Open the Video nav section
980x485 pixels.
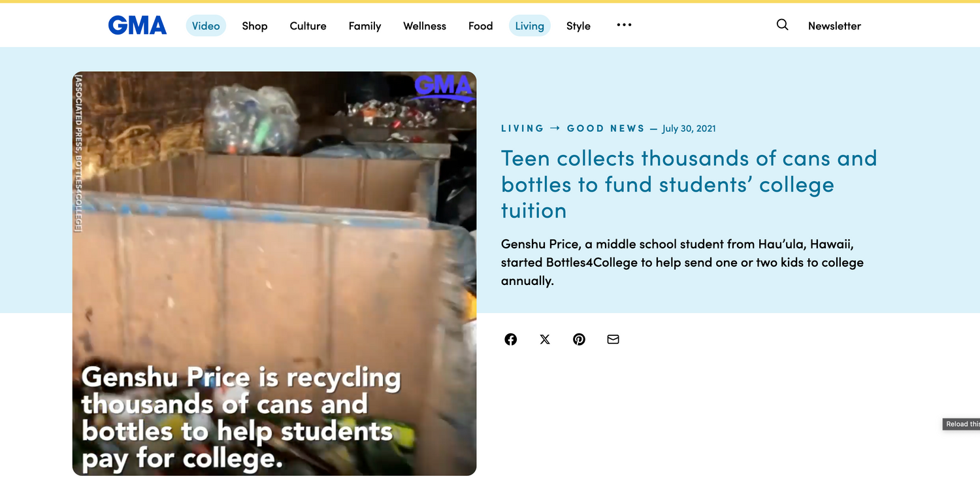pyautogui.click(x=206, y=25)
